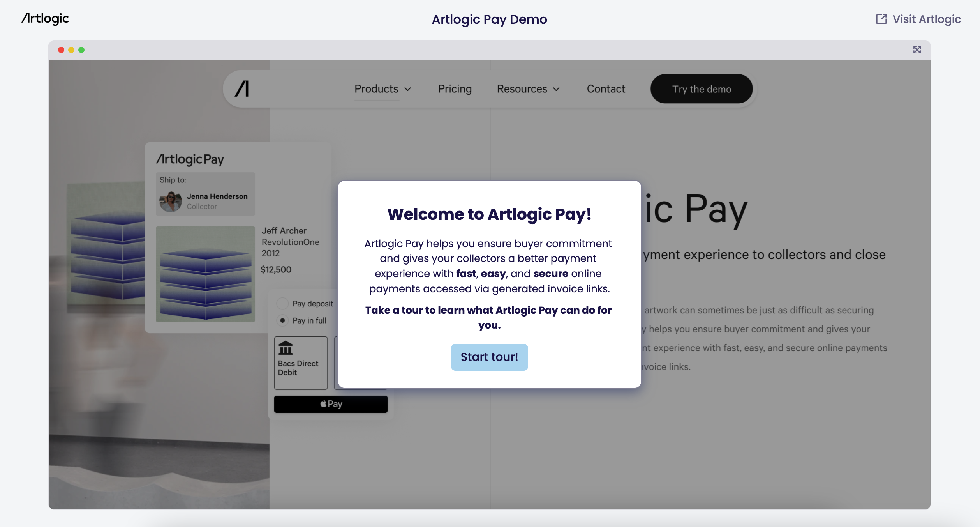Click the Artlogic logo in the header
Image resolution: width=980 pixels, height=527 pixels.
[x=45, y=19]
